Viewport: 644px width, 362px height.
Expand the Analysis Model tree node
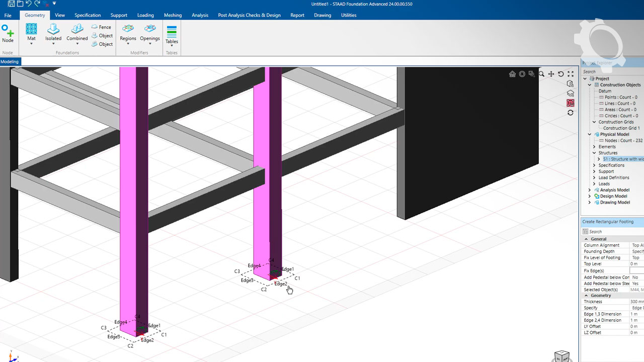(x=590, y=190)
